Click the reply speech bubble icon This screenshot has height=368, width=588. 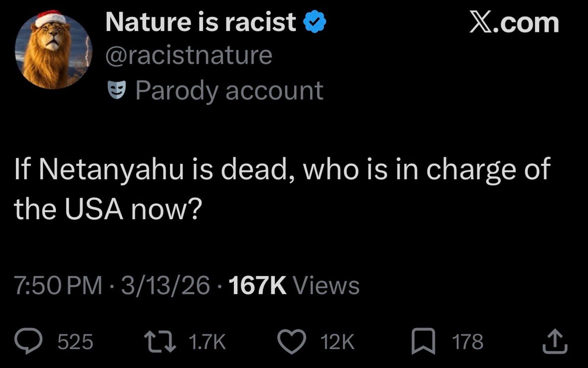coord(29,341)
